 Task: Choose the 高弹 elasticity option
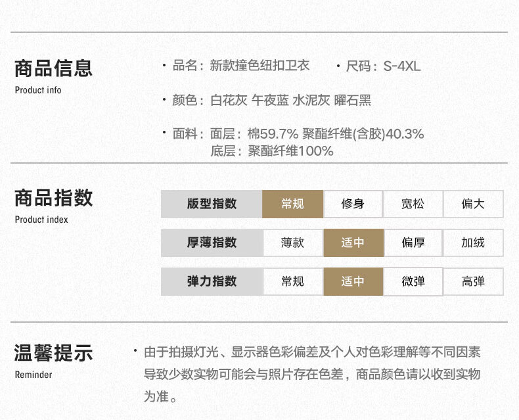[473, 281]
